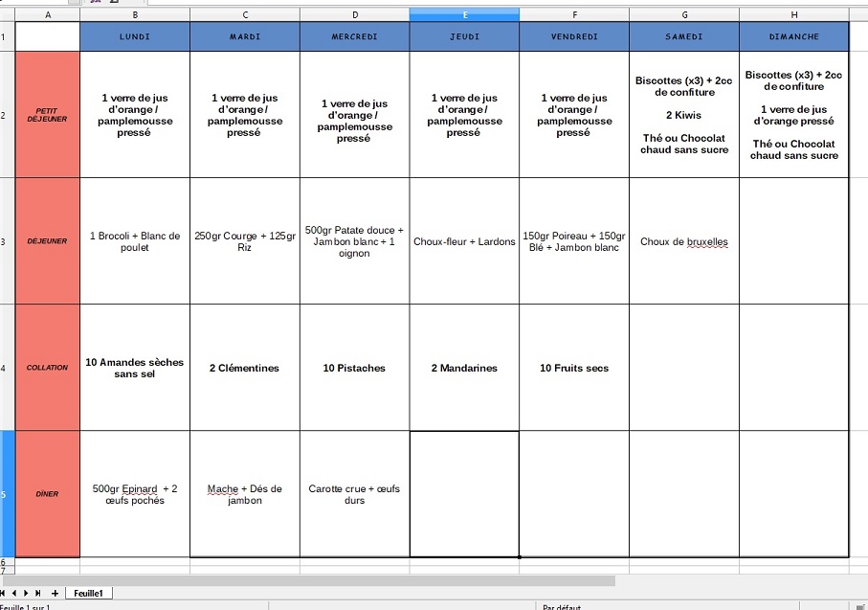Select '10 Fruits secs' cell

[x=574, y=368]
